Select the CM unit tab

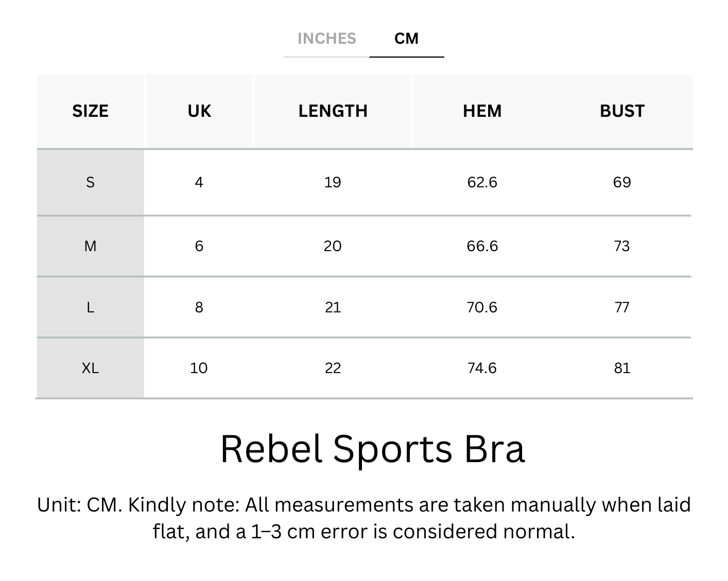click(406, 39)
